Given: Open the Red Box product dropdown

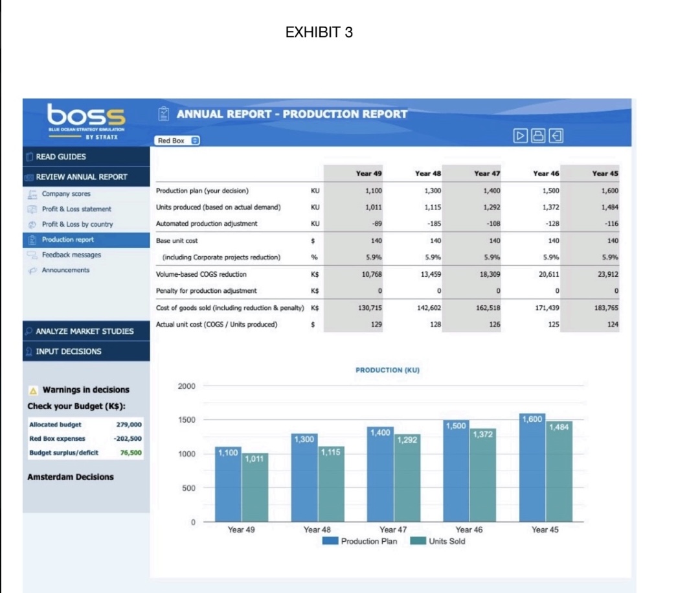Looking at the screenshot, I should tap(177, 141).
